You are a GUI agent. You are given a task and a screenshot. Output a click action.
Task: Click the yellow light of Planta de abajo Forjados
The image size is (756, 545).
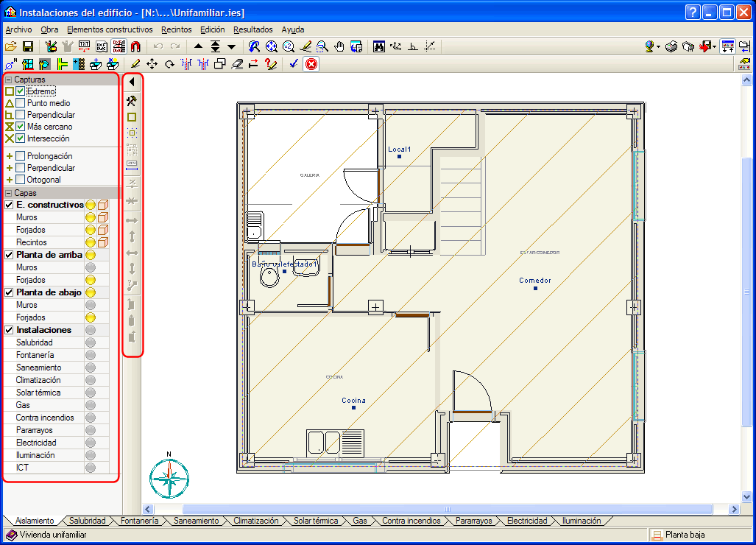[x=90, y=317]
